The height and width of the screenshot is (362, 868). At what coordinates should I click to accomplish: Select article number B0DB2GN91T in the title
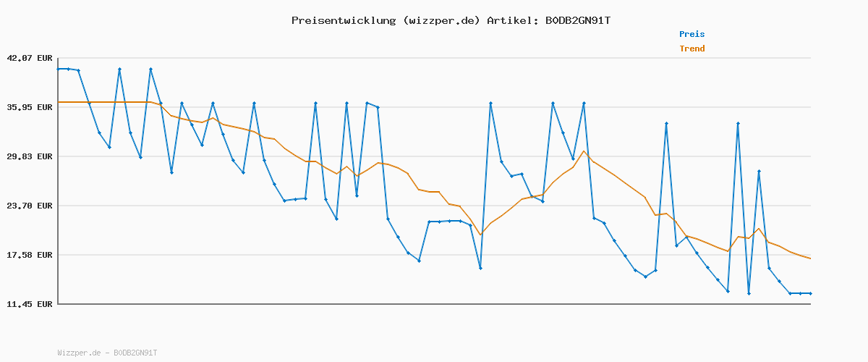[x=577, y=20]
